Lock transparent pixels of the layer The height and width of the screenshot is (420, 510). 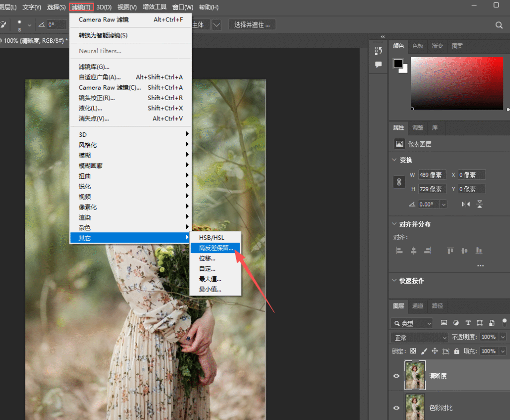pos(413,351)
